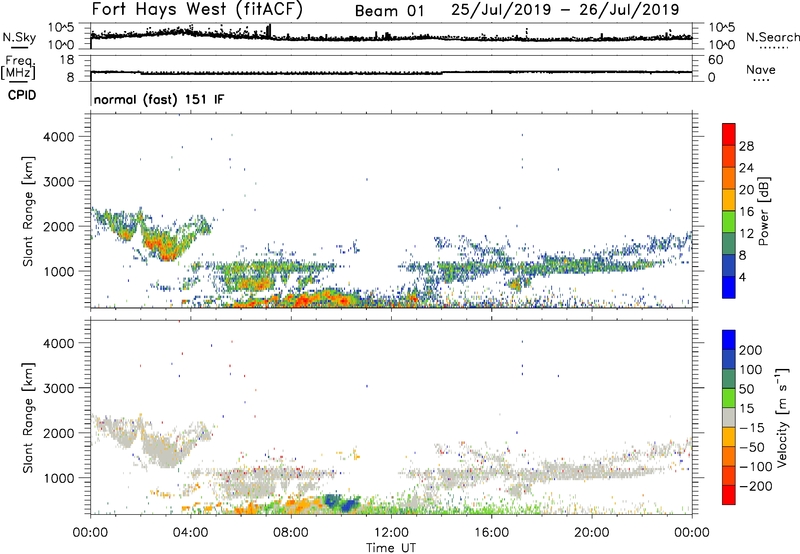Click the '08:00' time tick label
800x554 pixels.
pyautogui.click(x=291, y=533)
